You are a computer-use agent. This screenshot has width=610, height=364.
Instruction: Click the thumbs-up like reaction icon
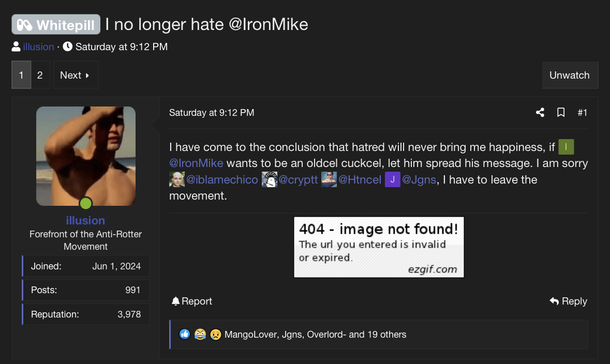point(185,334)
